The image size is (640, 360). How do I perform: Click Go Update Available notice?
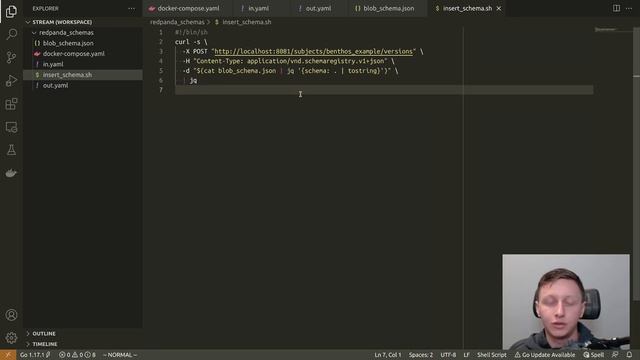544,355
